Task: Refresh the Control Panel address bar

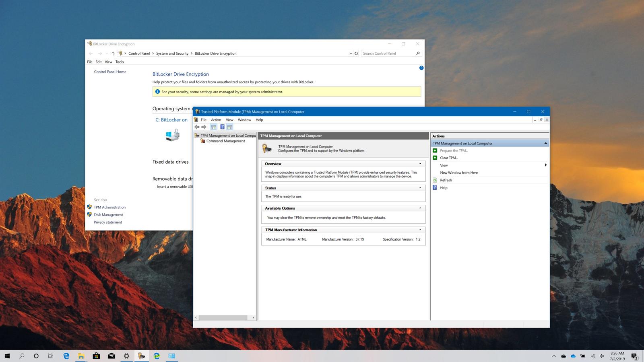Action: 356,53
